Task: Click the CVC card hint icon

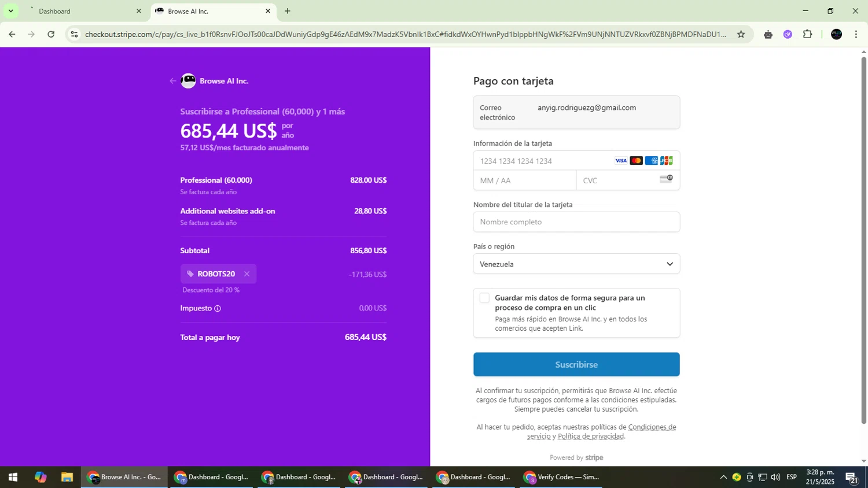Action: pos(666,179)
